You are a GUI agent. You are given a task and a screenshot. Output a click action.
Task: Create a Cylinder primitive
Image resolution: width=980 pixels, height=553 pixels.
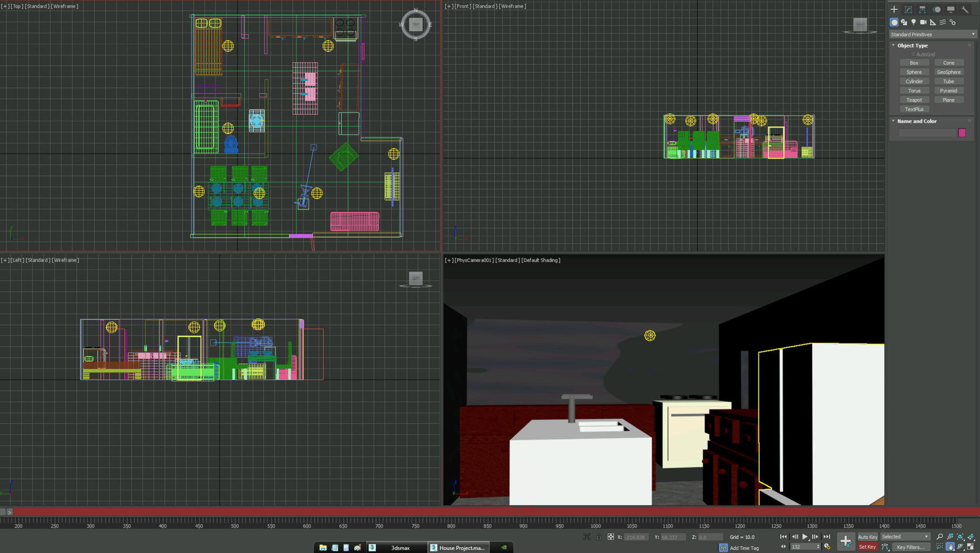(914, 81)
